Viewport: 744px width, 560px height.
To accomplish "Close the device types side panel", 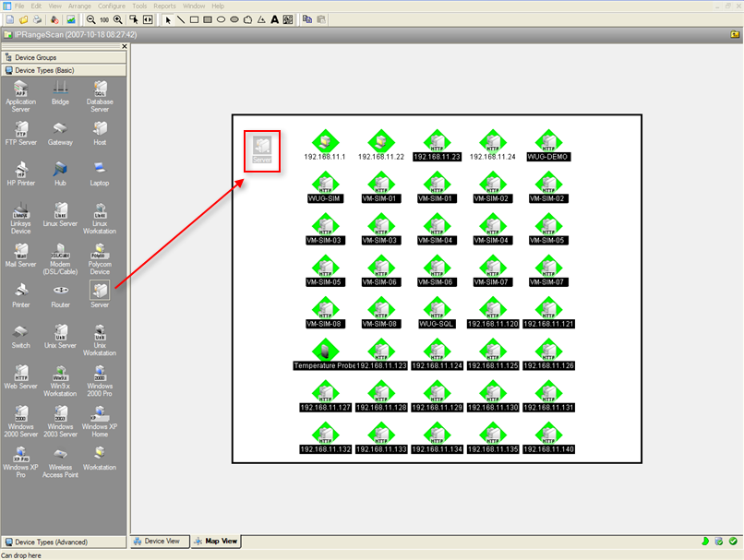I will pyautogui.click(x=125, y=46).
